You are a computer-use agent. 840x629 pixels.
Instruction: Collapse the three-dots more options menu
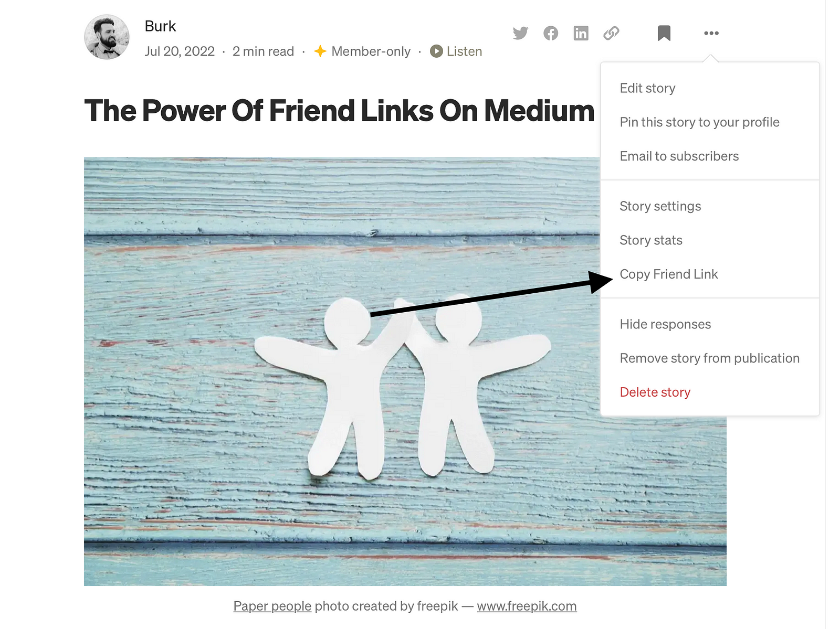point(711,33)
